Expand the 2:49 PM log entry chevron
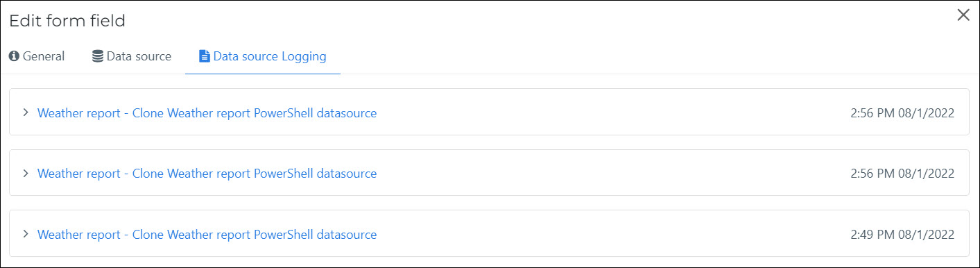 click(x=26, y=234)
